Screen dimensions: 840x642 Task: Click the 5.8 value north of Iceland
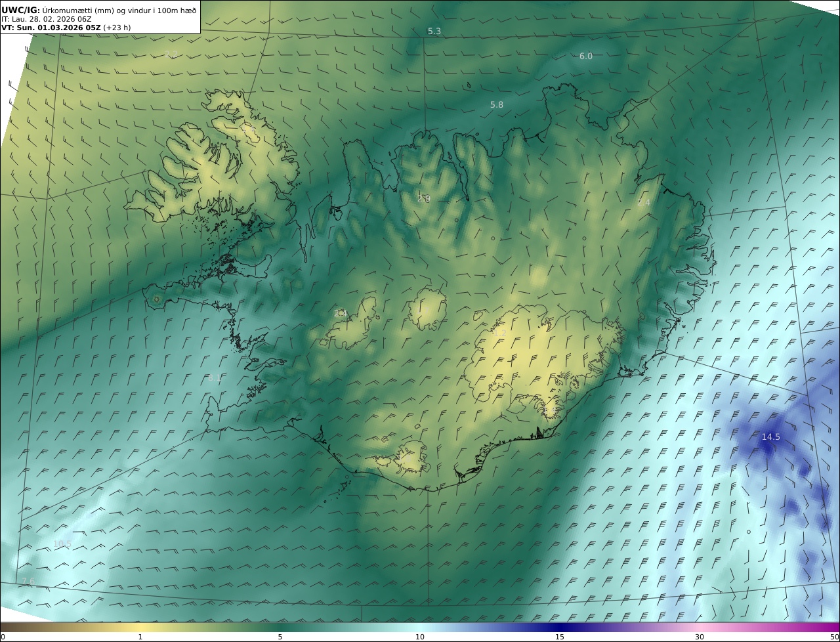[497, 105]
